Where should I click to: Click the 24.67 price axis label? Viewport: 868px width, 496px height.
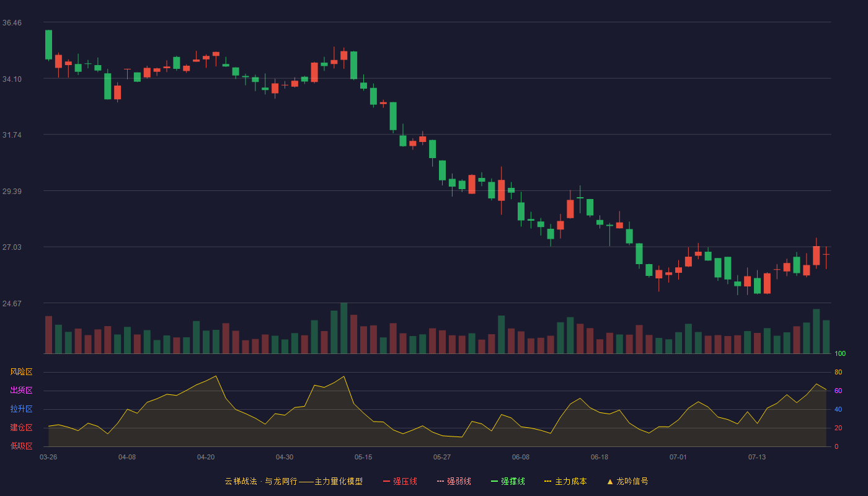tap(12, 304)
